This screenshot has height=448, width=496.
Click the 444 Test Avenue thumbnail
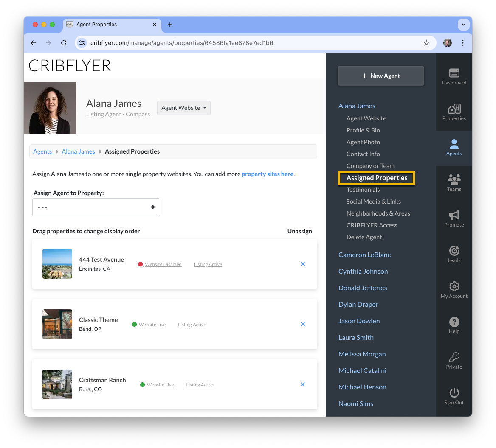[57, 264]
